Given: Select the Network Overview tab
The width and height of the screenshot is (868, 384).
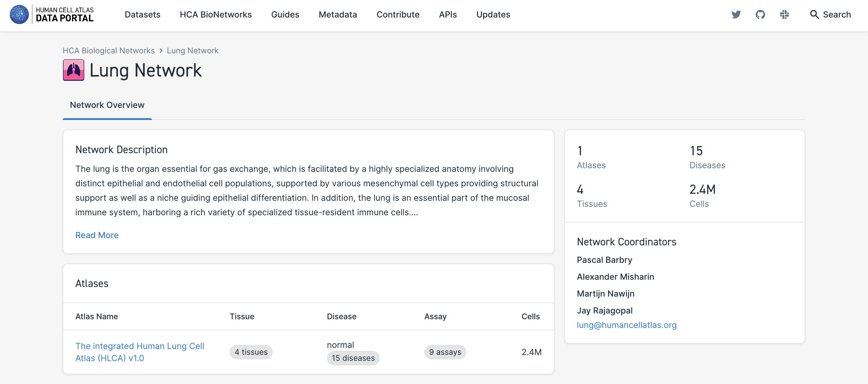Looking at the screenshot, I should tap(107, 105).
